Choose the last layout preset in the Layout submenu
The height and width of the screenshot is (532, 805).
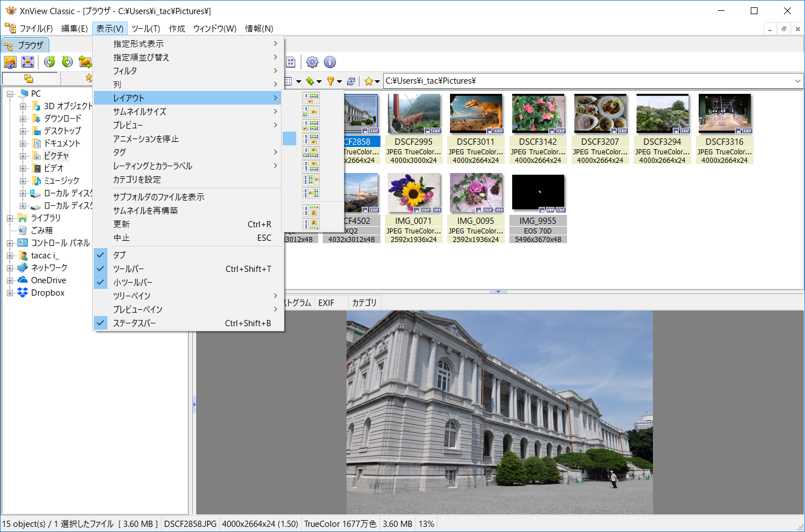click(310, 224)
